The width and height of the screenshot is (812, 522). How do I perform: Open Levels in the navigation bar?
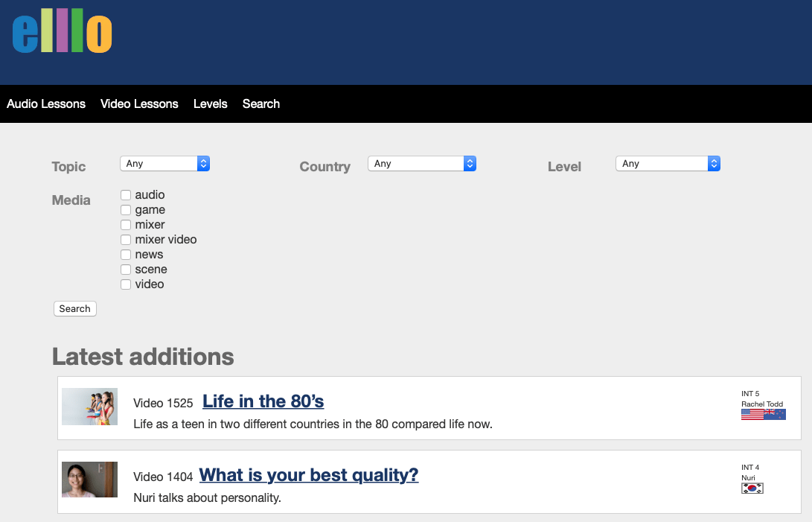click(x=210, y=104)
